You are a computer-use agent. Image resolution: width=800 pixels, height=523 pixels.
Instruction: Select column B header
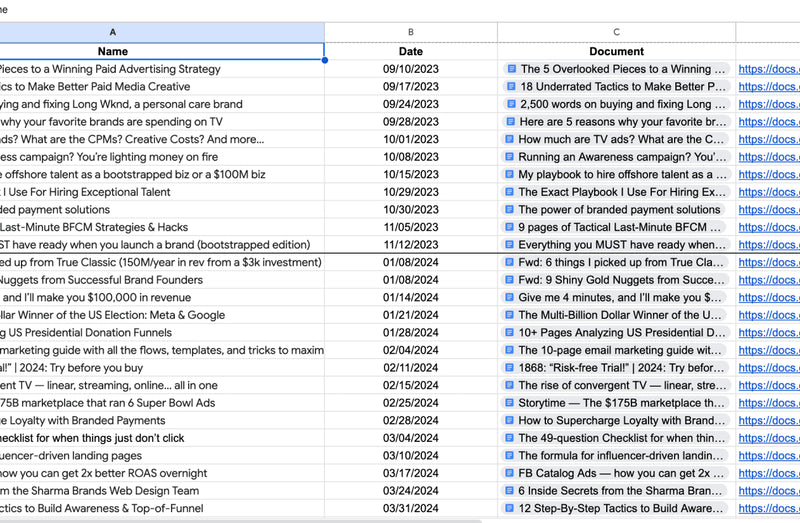pos(410,32)
